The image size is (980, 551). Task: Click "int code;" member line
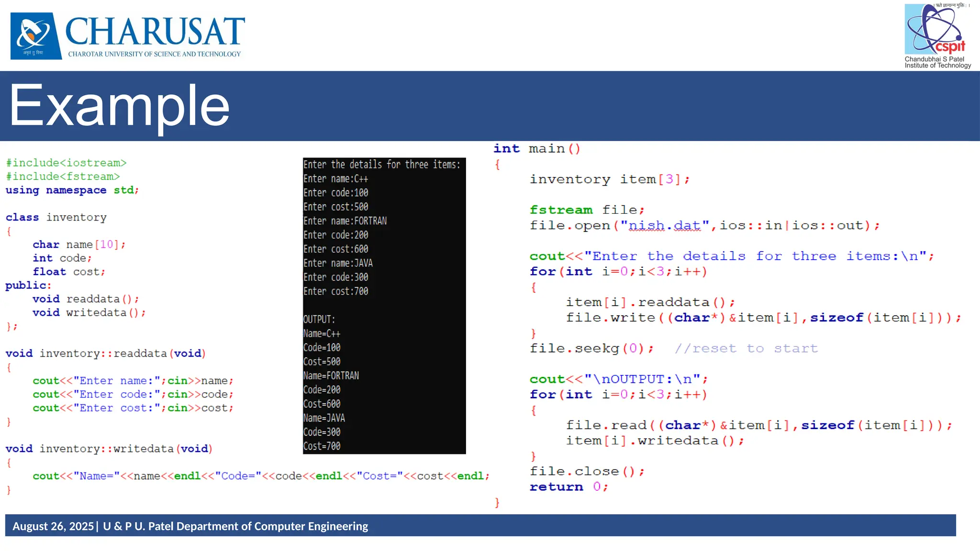[x=62, y=258]
